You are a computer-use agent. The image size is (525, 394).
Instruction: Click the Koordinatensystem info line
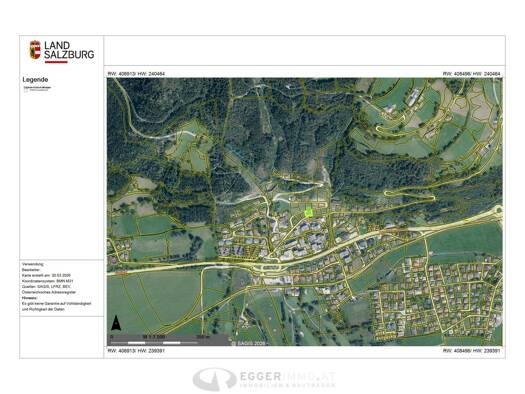[47, 281]
